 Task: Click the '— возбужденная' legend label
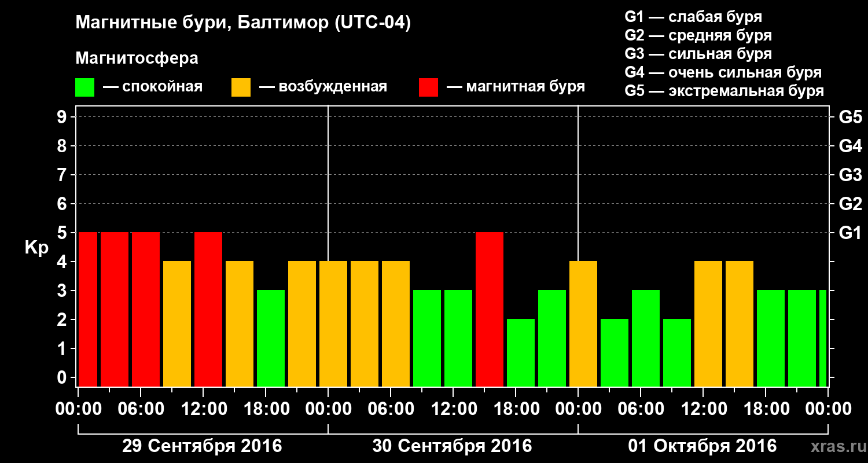pos(323,87)
